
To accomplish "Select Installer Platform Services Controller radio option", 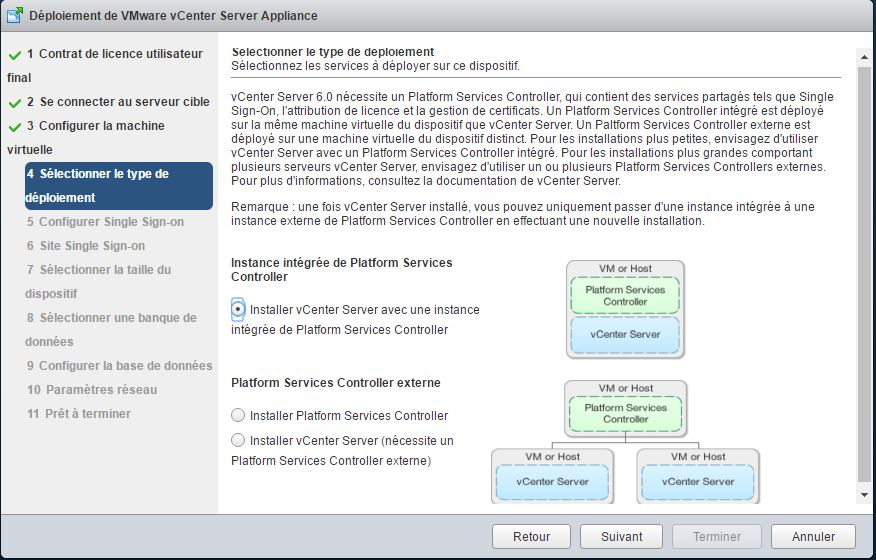I will pos(238,415).
